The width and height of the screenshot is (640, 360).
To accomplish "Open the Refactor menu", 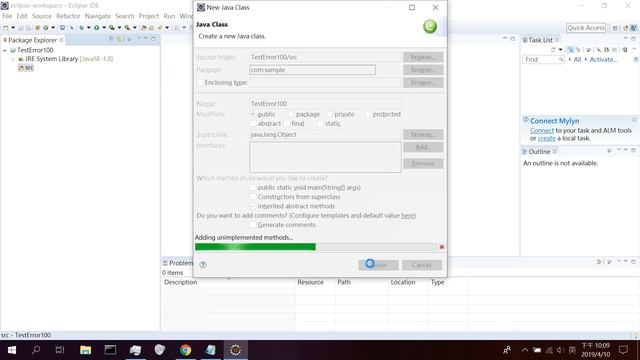I will pos(68,16).
